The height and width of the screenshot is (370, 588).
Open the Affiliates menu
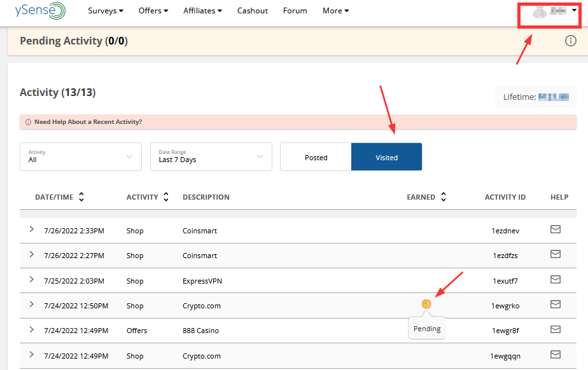click(x=202, y=11)
